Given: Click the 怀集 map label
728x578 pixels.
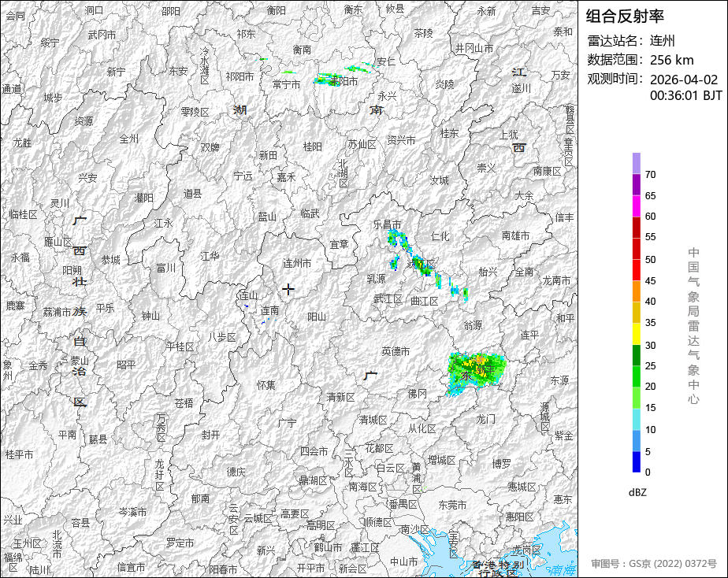Looking at the screenshot, I should click(x=266, y=384).
